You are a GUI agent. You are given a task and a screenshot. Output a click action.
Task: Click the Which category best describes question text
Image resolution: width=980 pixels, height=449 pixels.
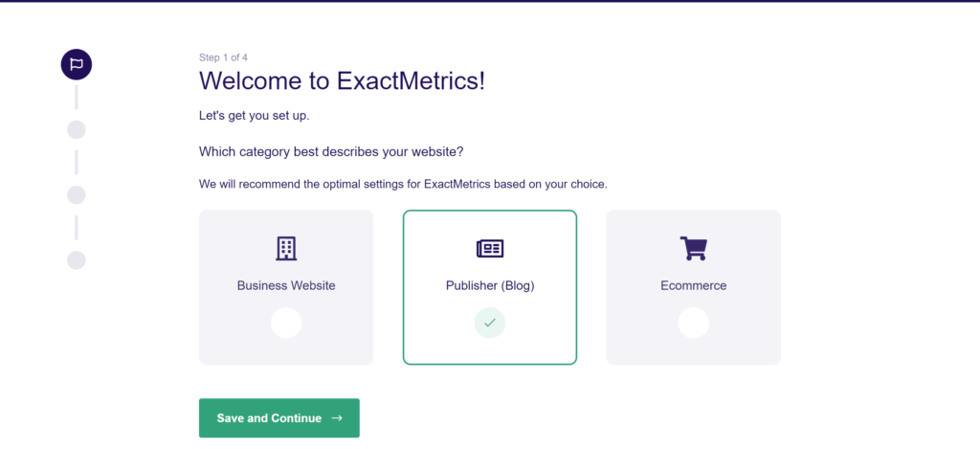(331, 152)
